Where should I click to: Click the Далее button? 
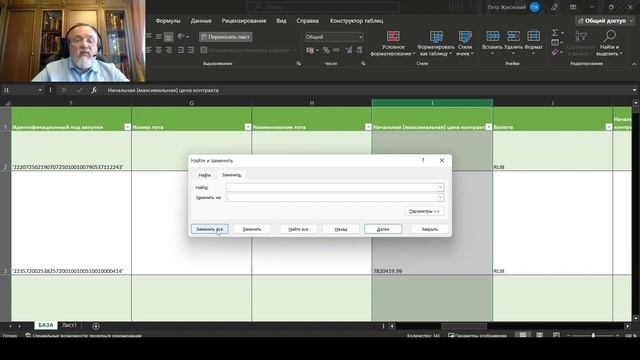point(383,229)
